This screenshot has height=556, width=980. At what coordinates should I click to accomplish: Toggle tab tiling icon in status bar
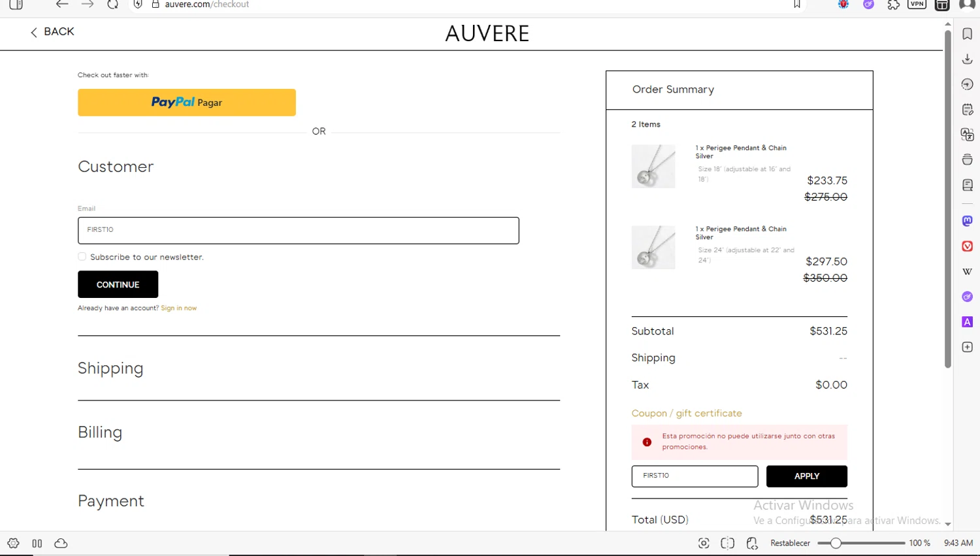click(x=37, y=544)
